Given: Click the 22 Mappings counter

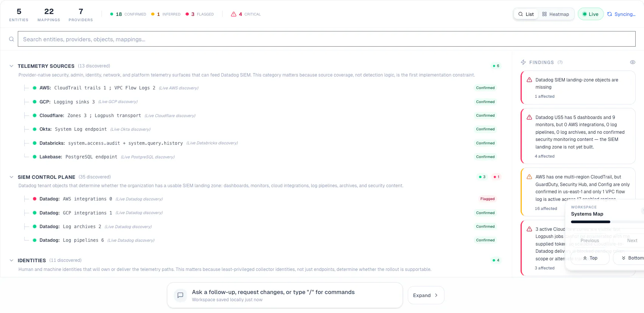Looking at the screenshot, I should click(49, 14).
